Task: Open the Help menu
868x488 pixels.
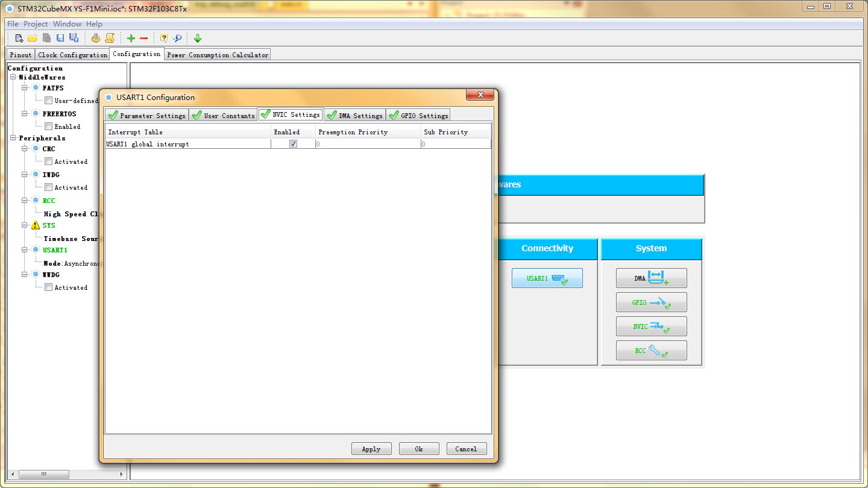Action: point(94,24)
